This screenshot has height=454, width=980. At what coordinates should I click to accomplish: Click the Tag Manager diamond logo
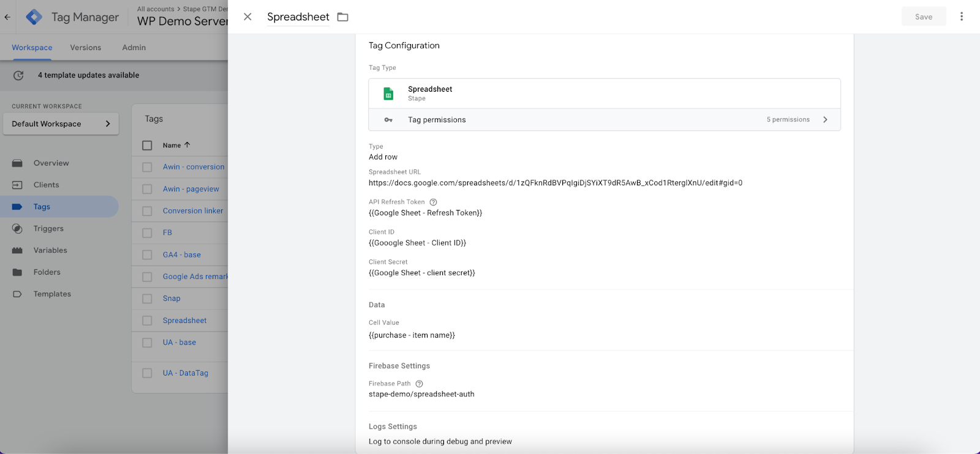click(34, 17)
